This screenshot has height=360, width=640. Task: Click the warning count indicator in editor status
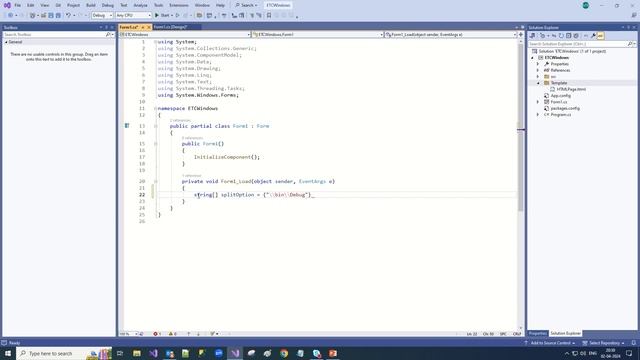click(173, 334)
